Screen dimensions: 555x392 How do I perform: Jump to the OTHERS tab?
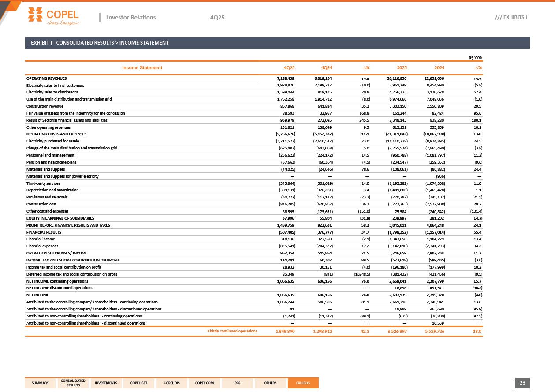tap(270, 383)
